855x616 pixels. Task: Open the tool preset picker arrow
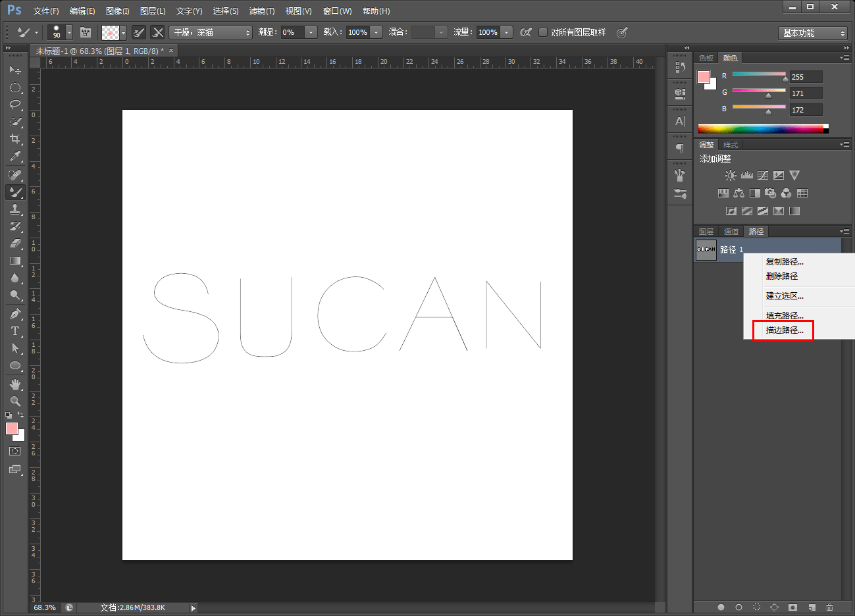click(36, 32)
